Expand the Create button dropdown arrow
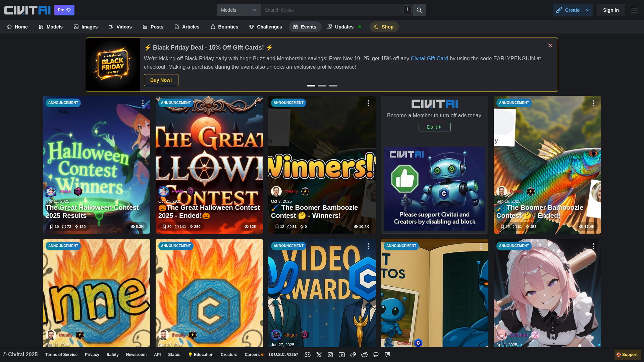 (x=588, y=10)
